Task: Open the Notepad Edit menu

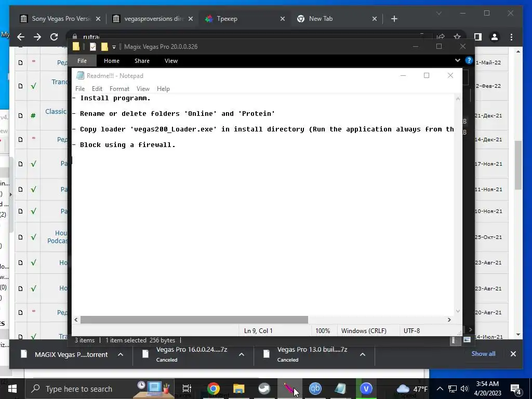Action: 97,88
